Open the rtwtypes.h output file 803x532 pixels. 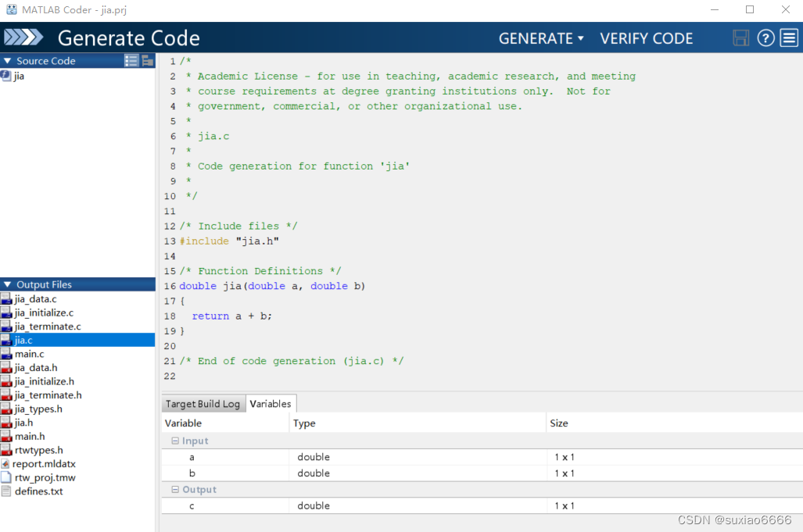click(77, 450)
